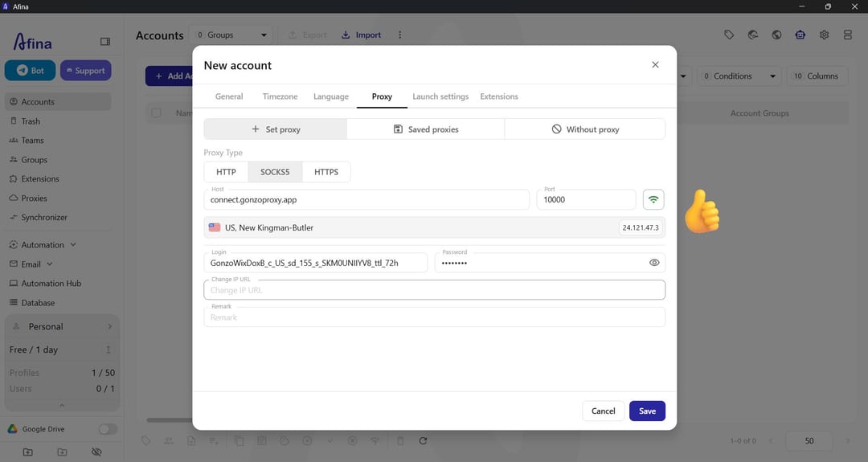Expand the Personal workspace chevron
This screenshot has width=868, height=462.
pyautogui.click(x=109, y=326)
